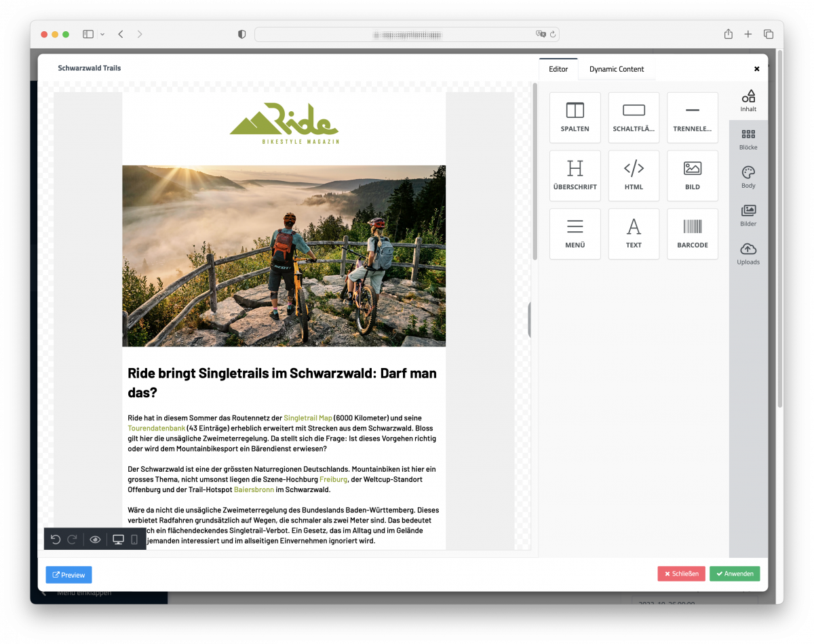Toggle the Safari sidebar

tap(88, 34)
